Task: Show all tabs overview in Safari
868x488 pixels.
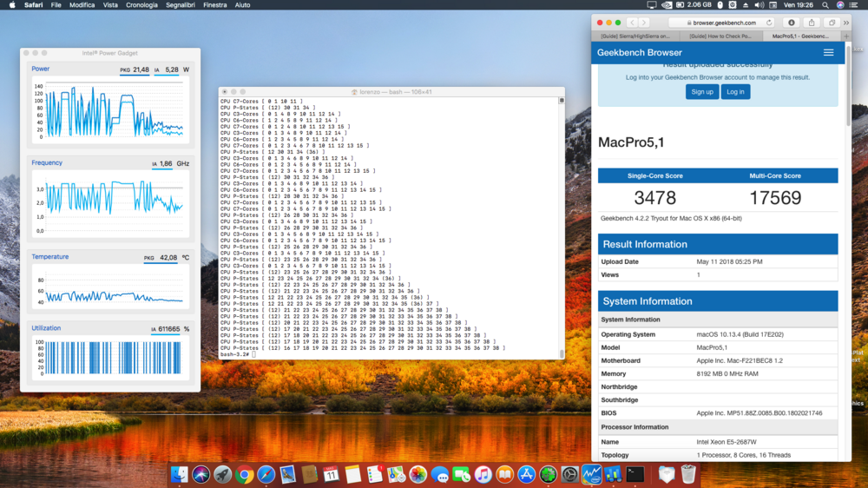Action: coord(832,23)
